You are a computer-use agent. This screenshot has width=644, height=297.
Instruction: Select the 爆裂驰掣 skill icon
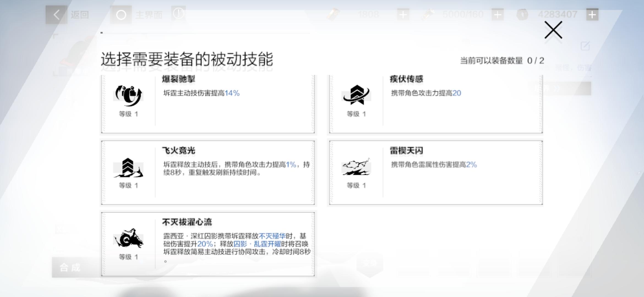(128, 96)
